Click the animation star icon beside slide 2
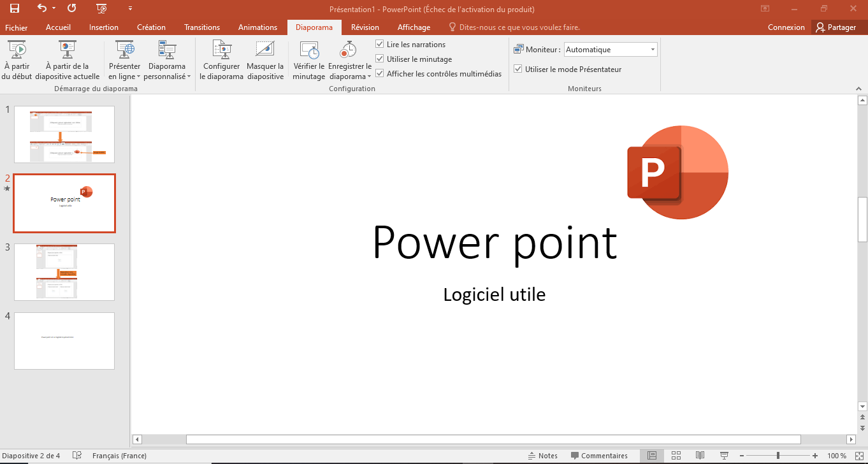This screenshot has width=868, height=464. coord(7,189)
